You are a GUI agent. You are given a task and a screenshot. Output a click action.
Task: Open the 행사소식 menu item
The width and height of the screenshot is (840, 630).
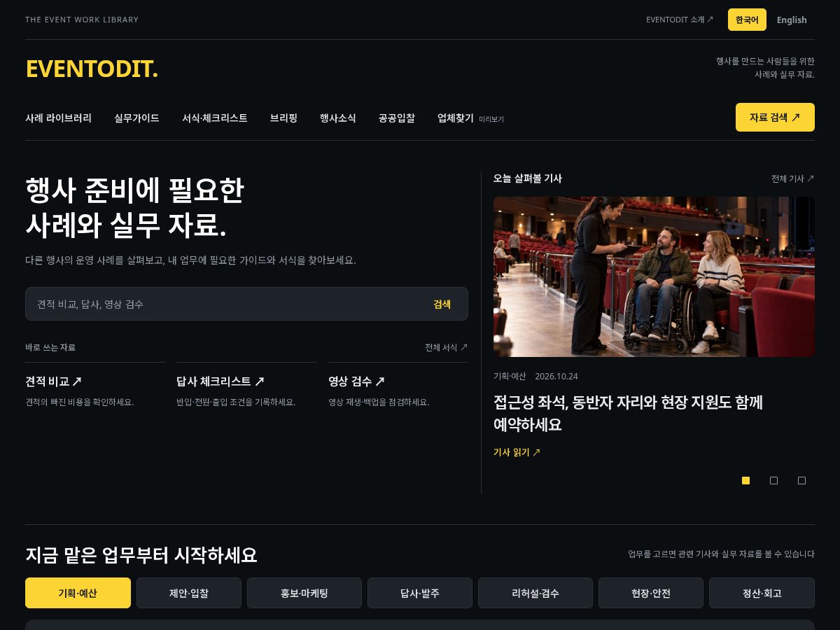coord(338,118)
